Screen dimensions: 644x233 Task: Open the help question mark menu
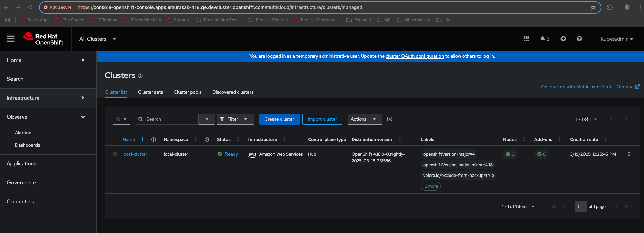tap(579, 39)
